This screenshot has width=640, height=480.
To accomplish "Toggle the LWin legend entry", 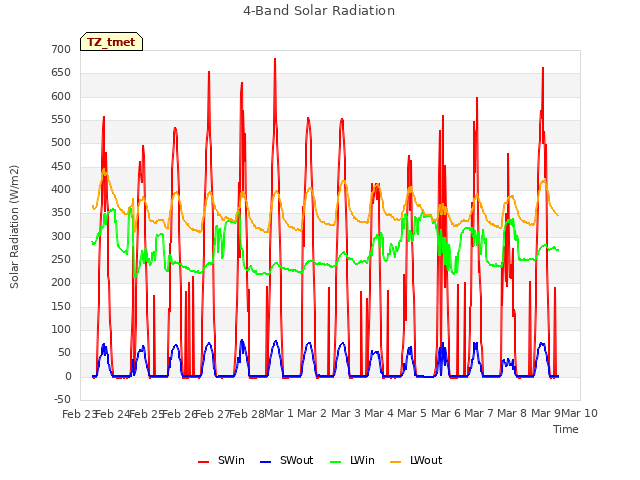I will click(x=352, y=460).
